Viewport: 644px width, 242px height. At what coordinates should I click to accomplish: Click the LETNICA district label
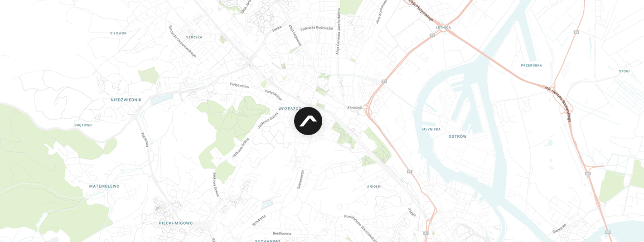coord(443,27)
